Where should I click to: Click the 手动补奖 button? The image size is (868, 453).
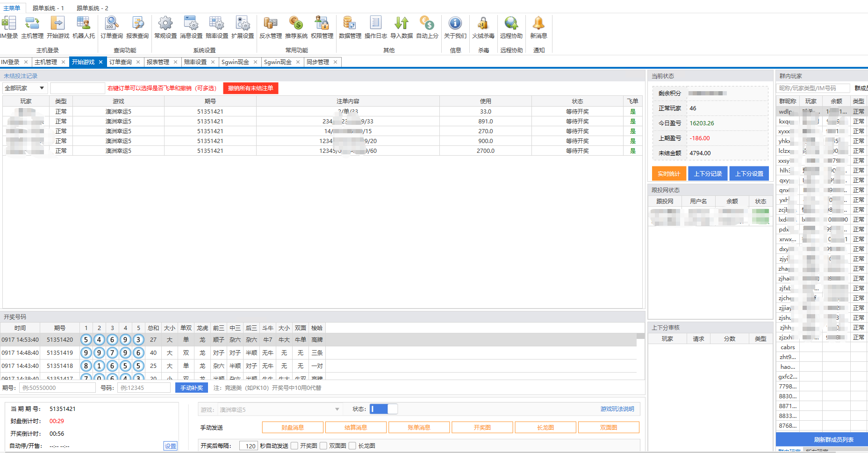(x=192, y=388)
